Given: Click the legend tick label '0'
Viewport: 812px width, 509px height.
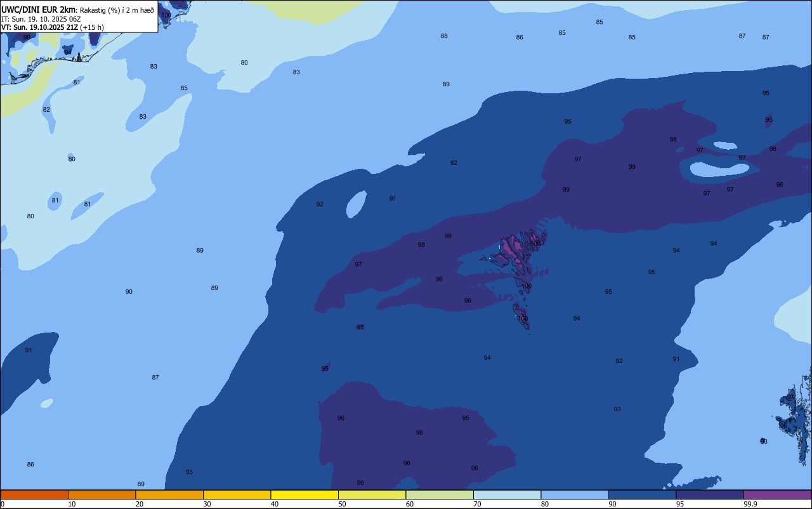Looking at the screenshot, I should (3, 504).
